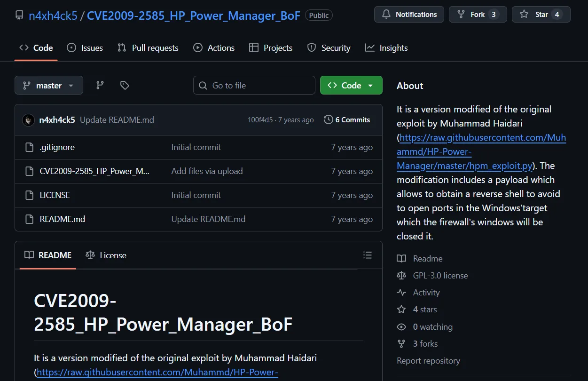Open the githubusercontent link in README body
This screenshot has height=381, width=588.
[157, 373]
